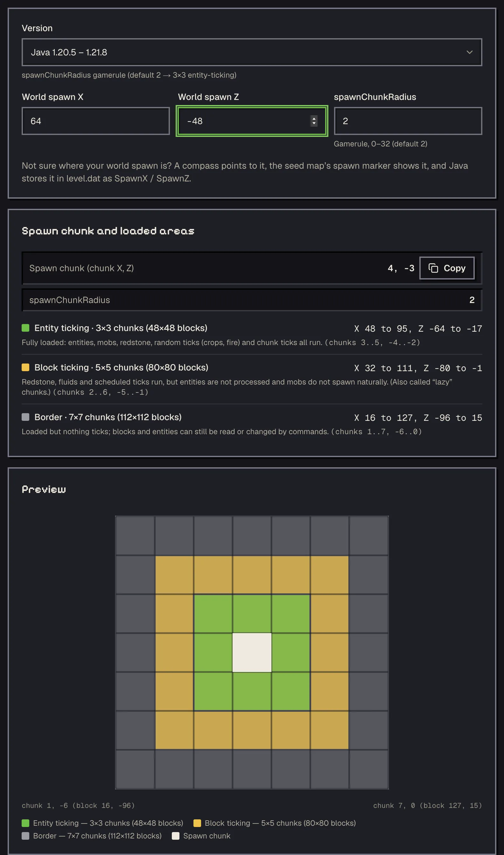Click the green Entity ticking swatch in the Preview legend
Viewport: 504px width, 855px height.
25,823
